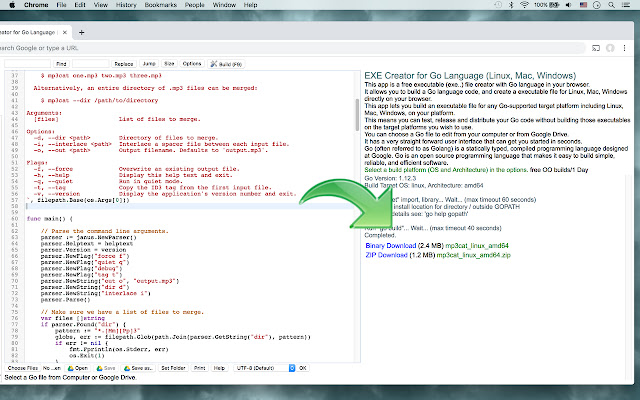
Task: Click the Replace button
Action: (x=124, y=64)
